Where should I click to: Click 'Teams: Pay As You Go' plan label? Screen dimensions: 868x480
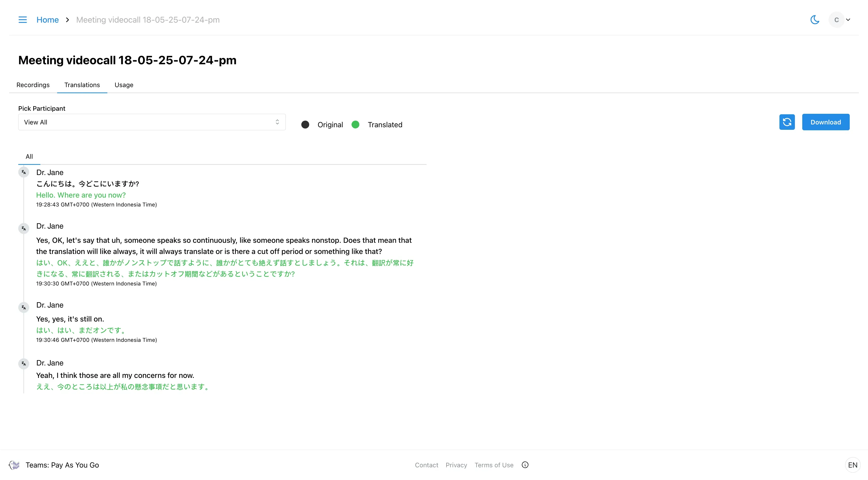[x=62, y=465]
